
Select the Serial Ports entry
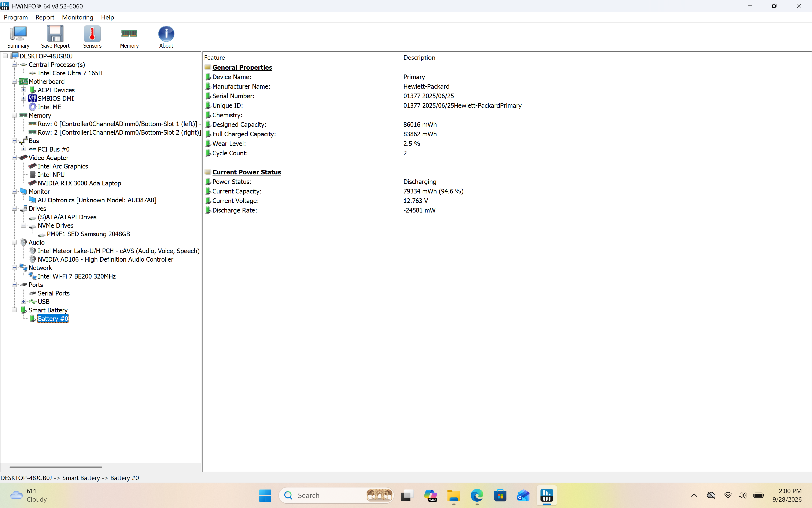[x=53, y=293]
